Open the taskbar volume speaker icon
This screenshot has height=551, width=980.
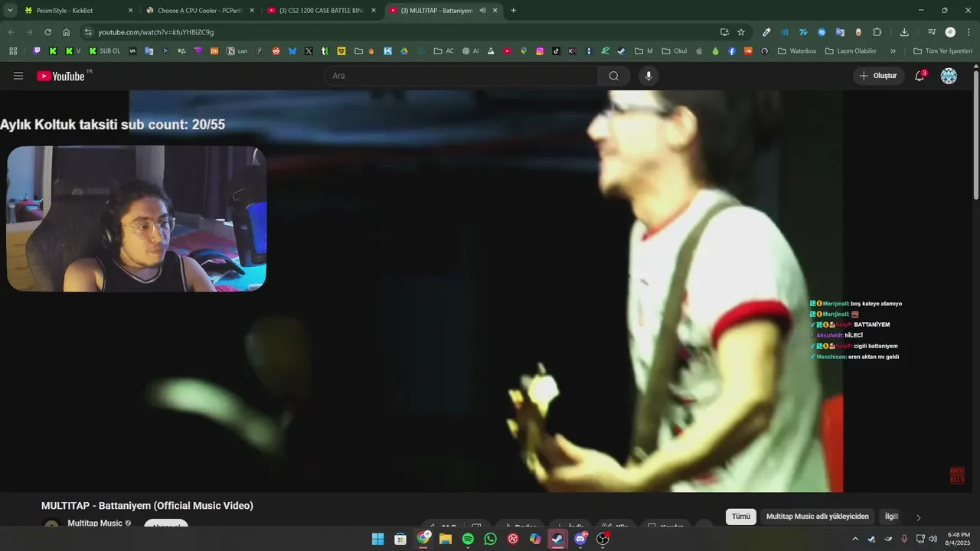click(933, 539)
